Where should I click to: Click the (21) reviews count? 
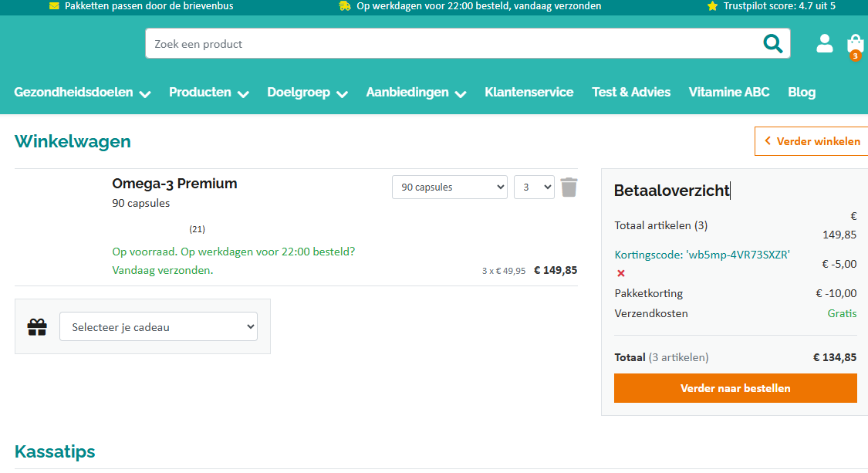point(197,228)
